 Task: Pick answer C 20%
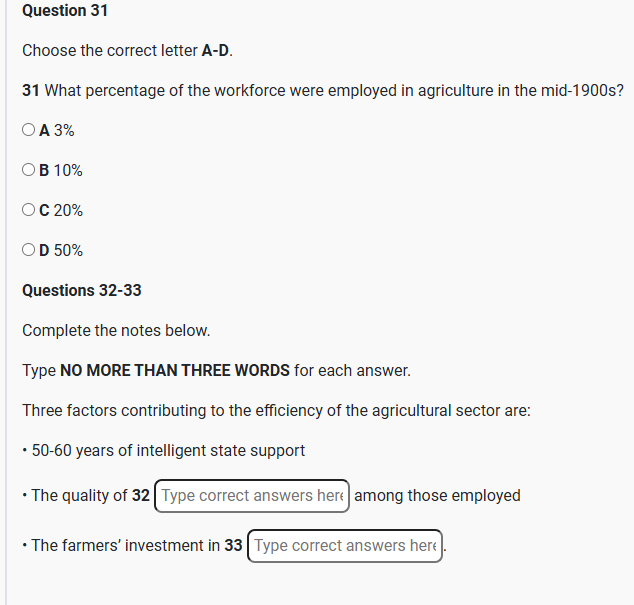coord(29,210)
